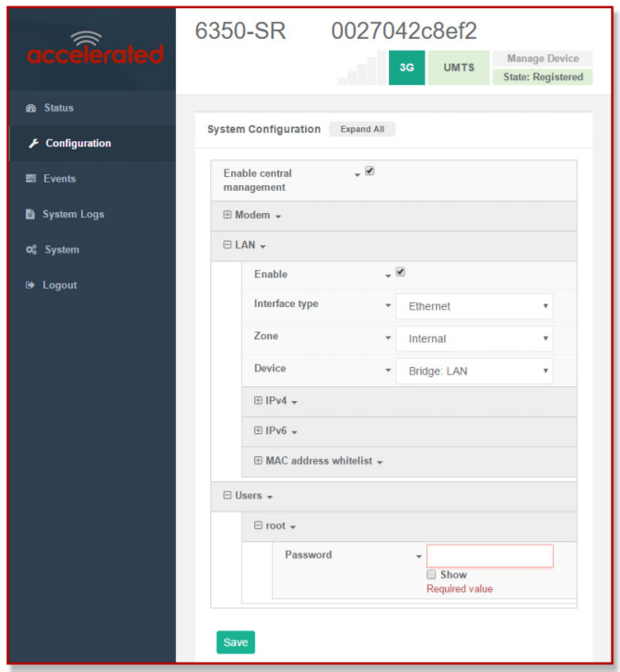Check the Show password checkbox
Image resolution: width=620 pixels, height=672 pixels.
[431, 574]
